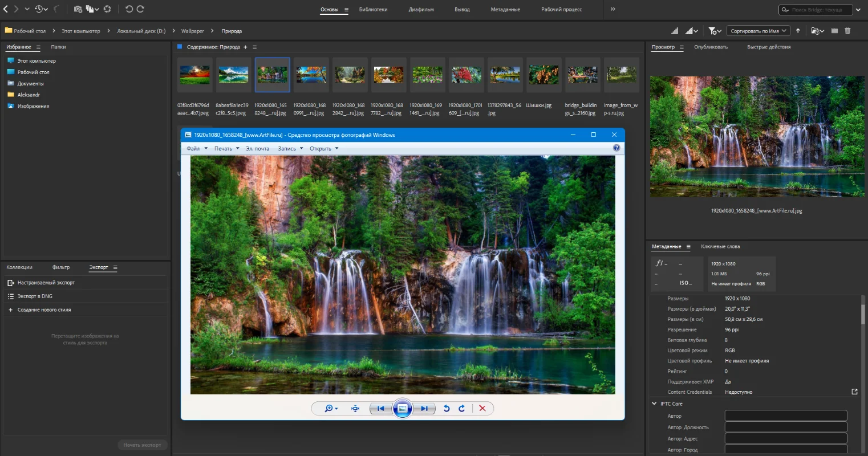Open external link icon beside Content Credentials

854,392
